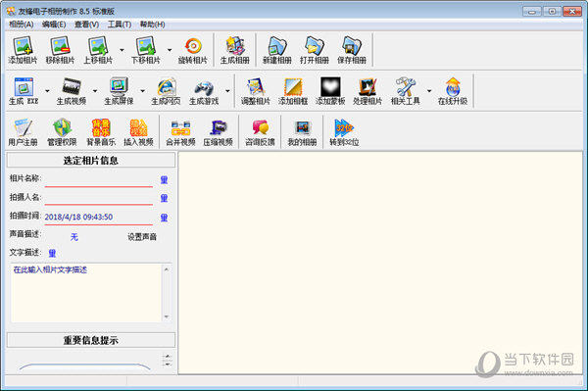Open the 相册(A) menu

[x=22, y=24]
